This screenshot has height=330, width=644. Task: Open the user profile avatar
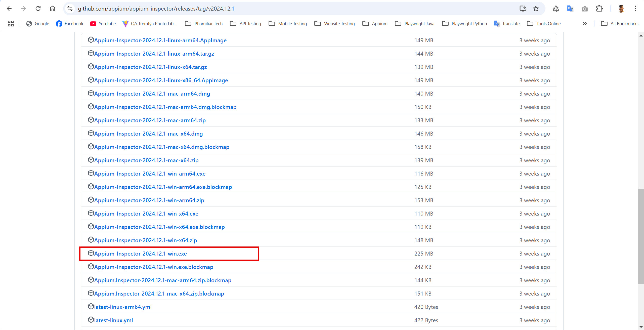coord(621,9)
